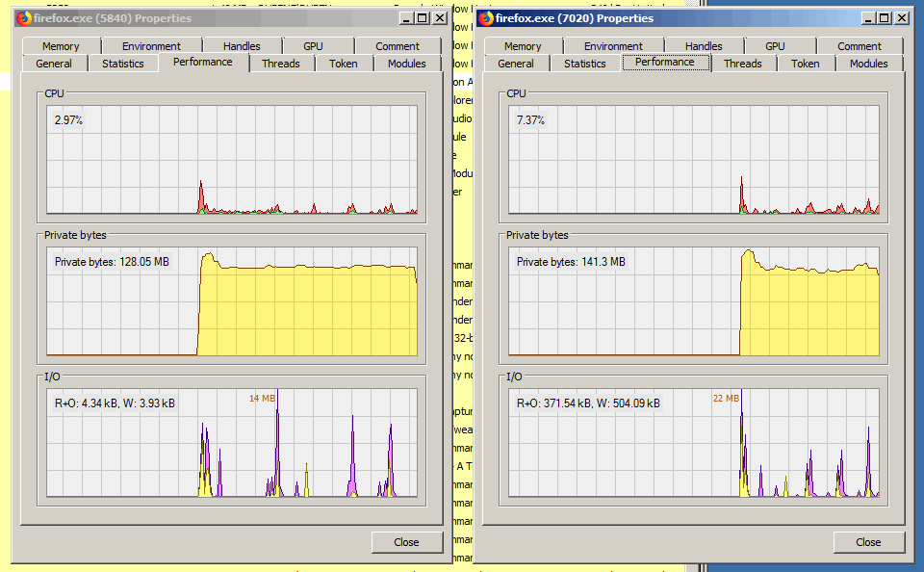This screenshot has height=572, width=924.
Task: Open Handles tab in firefox.exe (7020) window
Action: (704, 46)
